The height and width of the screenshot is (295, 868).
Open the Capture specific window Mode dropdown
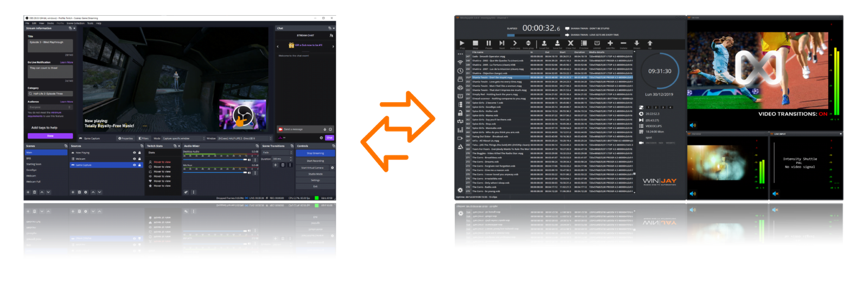pos(183,139)
